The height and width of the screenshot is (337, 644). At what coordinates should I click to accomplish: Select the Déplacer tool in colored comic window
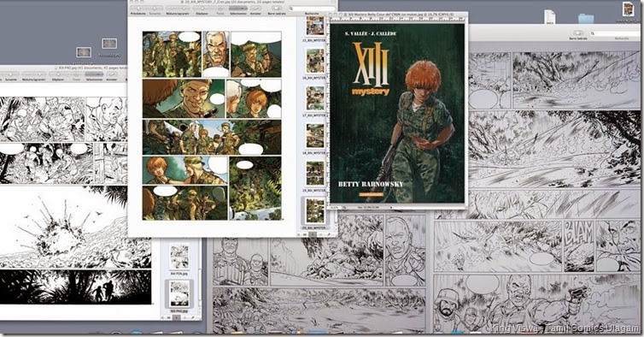point(202,9)
